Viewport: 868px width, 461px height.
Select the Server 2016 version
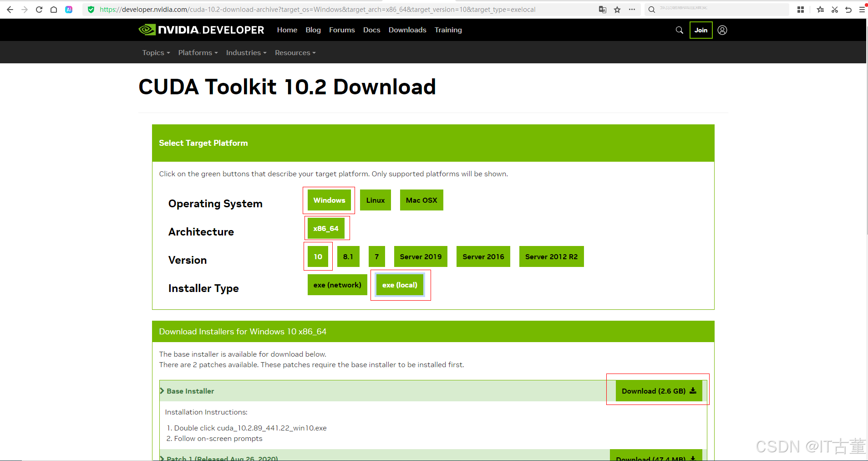483,257
